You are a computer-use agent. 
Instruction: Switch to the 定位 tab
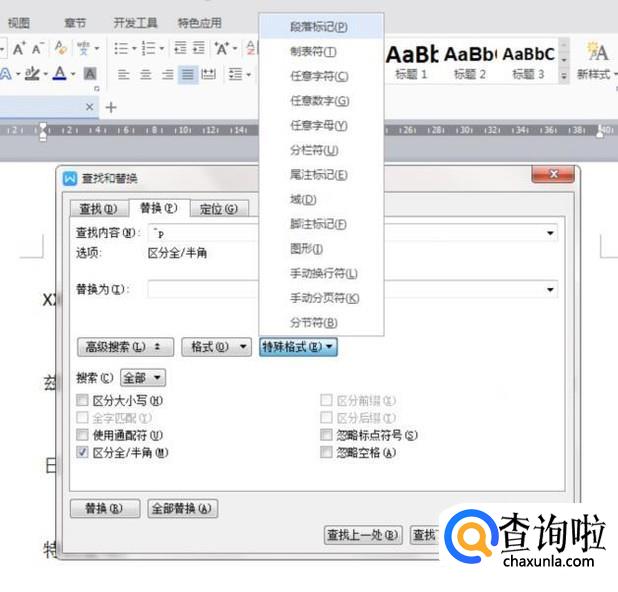(x=219, y=209)
